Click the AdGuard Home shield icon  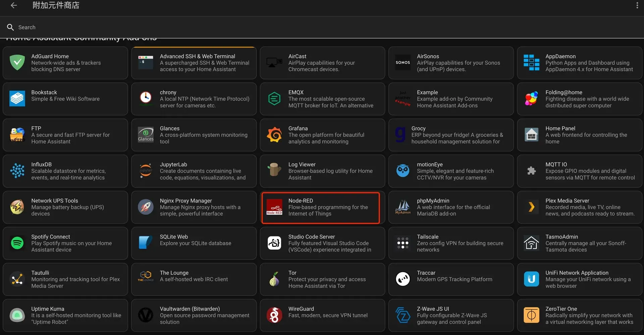pyautogui.click(x=17, y=63)
